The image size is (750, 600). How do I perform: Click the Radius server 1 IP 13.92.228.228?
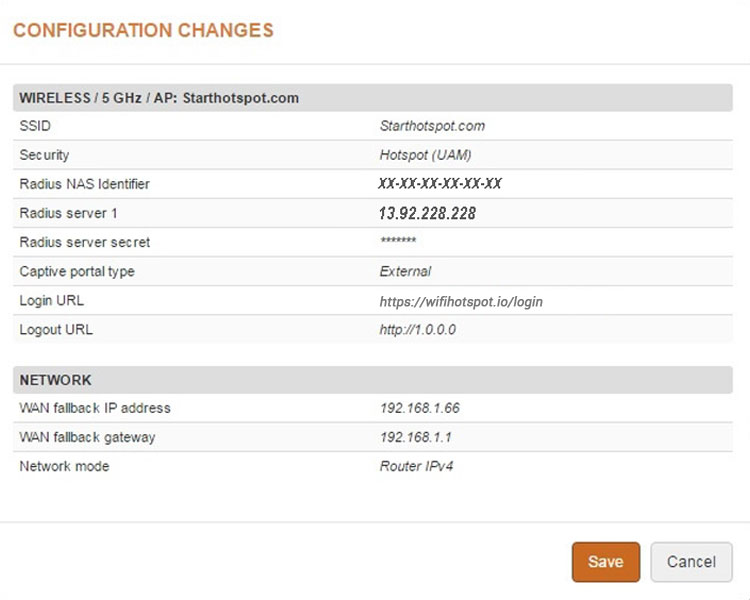pos(427,213)
